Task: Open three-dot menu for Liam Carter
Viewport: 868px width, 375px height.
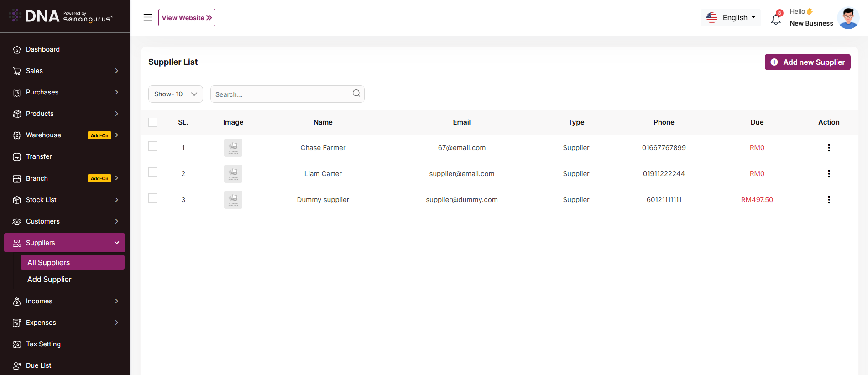Action: tap(829, 174)
